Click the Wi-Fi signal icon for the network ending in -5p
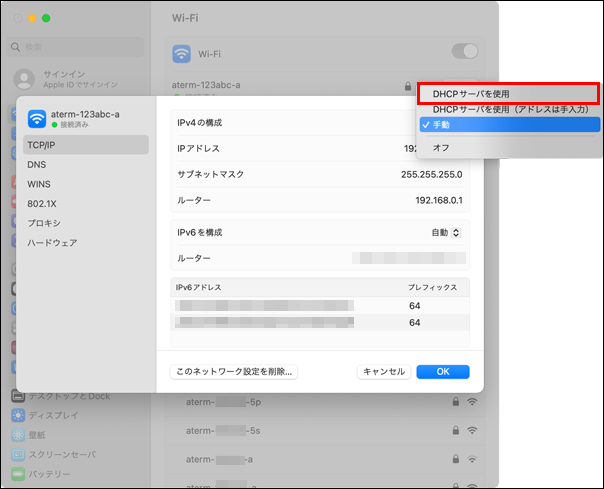604x489 pixels. tap(471, 402)
